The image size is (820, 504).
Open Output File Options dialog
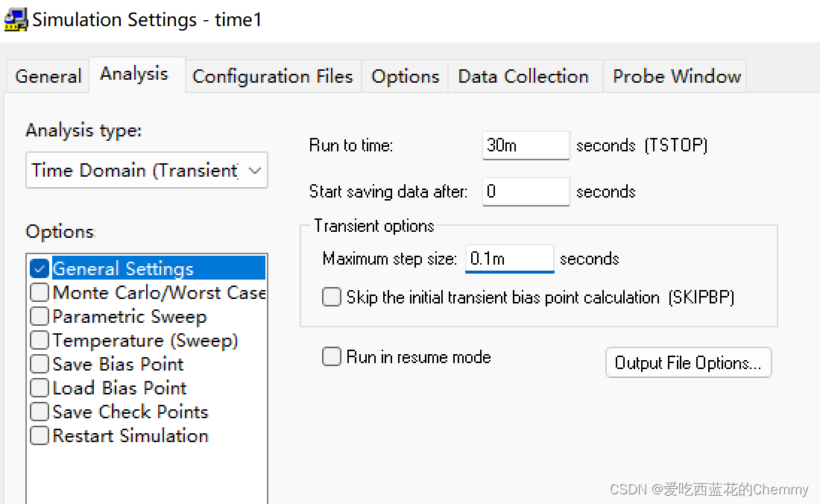[688, 363]
